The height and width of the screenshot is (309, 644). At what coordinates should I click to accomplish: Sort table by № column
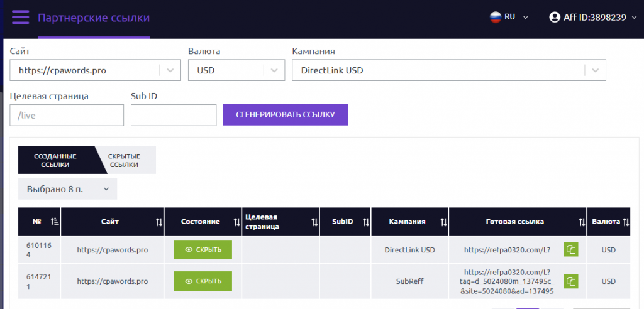tap(54, 222)
